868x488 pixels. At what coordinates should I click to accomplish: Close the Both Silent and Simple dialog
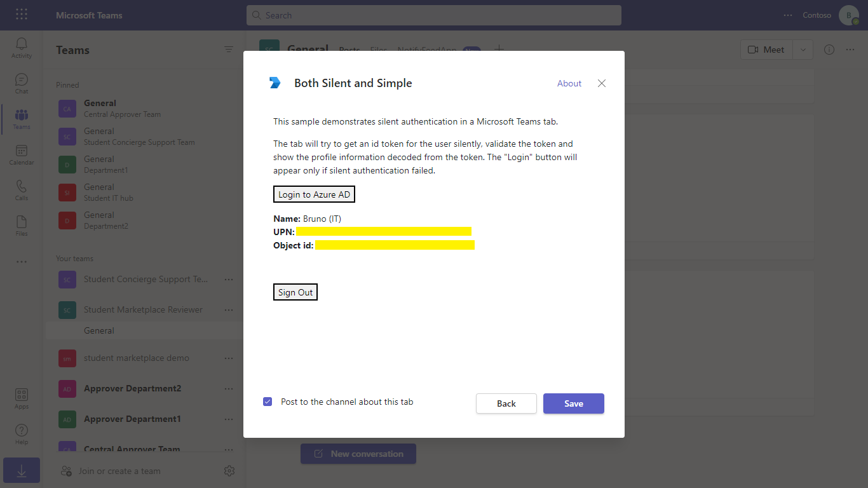coord(602,83)
